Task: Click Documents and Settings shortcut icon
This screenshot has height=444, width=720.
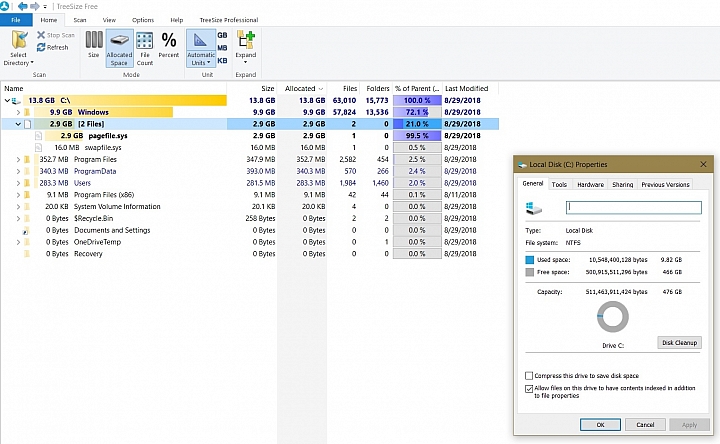Action: [x=26, y=230]
